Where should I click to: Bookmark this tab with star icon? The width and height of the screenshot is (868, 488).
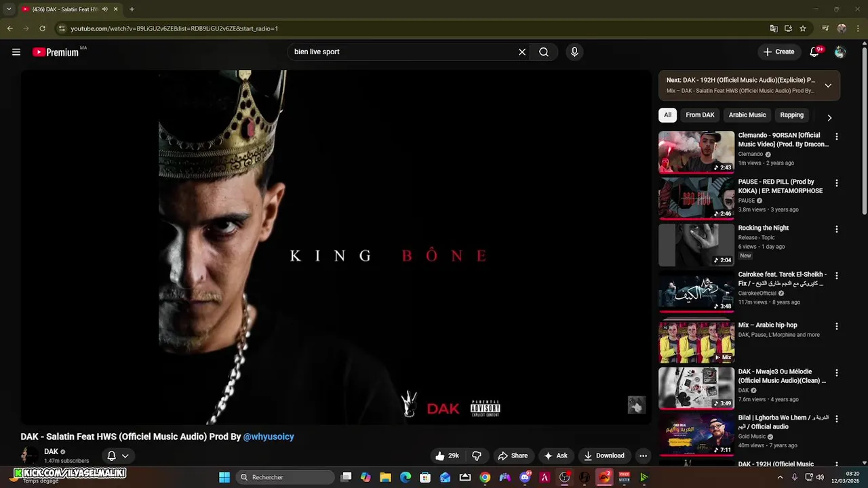point(803,28)
